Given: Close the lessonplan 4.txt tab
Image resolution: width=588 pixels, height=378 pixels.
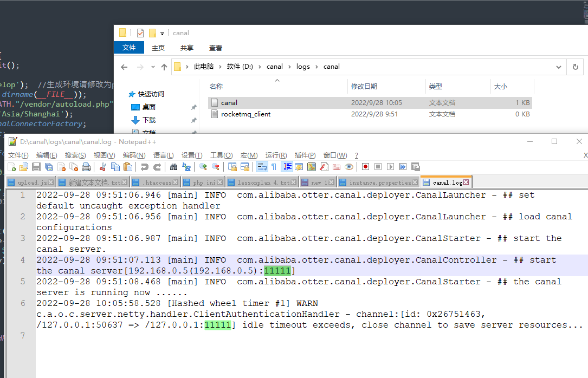Looking at the screenshot, I should (294, 183).
